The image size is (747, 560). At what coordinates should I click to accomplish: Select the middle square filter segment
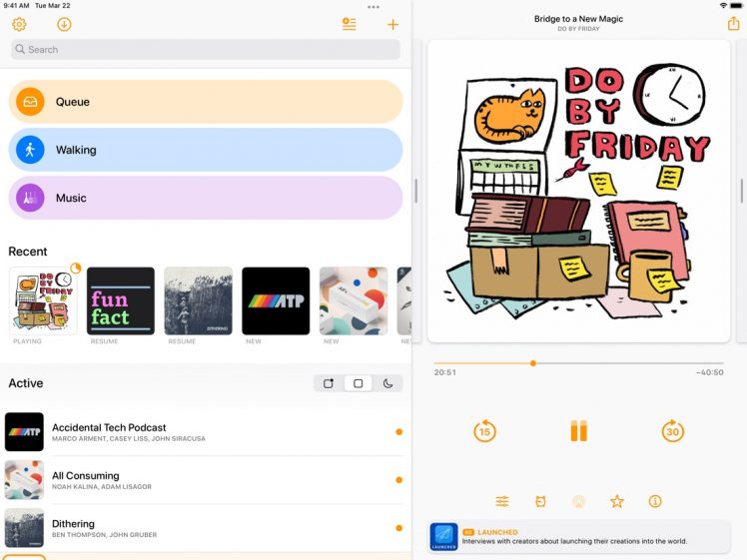(x=358, y=383)
